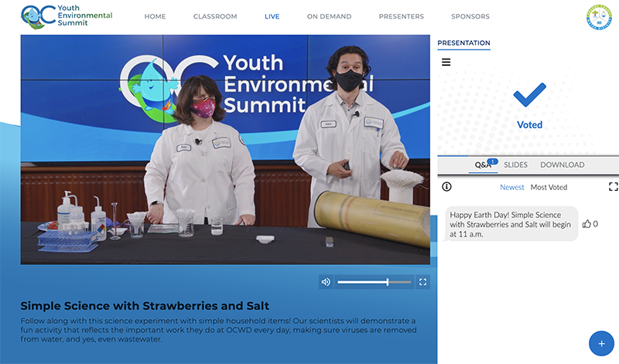Open the CLASSROOM menu item
This screenshot has width=619, height=364.
click(215, 16)
